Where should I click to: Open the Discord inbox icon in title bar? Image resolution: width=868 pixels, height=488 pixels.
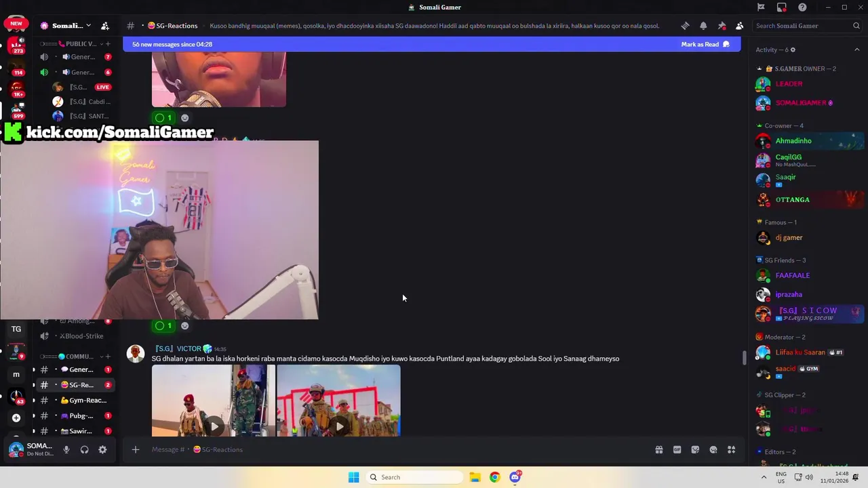782,7
